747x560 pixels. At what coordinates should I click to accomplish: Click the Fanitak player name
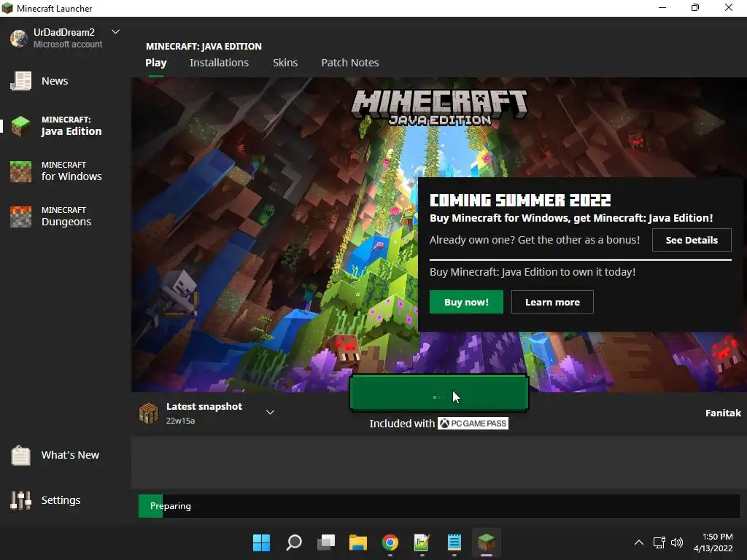[x=723, y=413]
